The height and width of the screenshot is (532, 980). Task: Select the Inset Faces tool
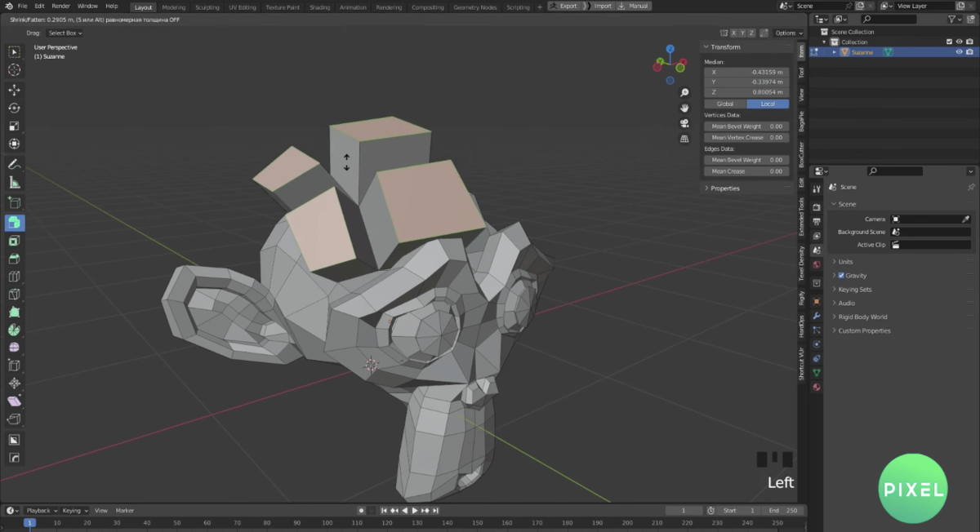(14, 241)
